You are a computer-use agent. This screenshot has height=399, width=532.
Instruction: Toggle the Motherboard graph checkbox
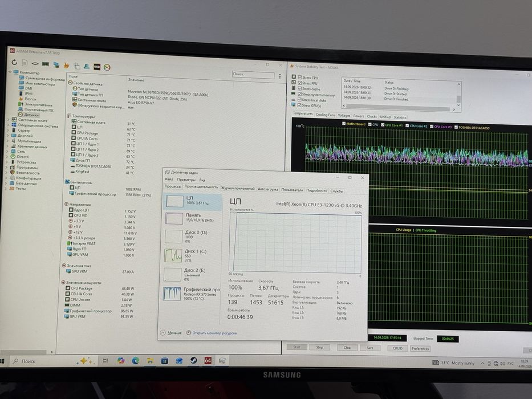tap(344, 124)
